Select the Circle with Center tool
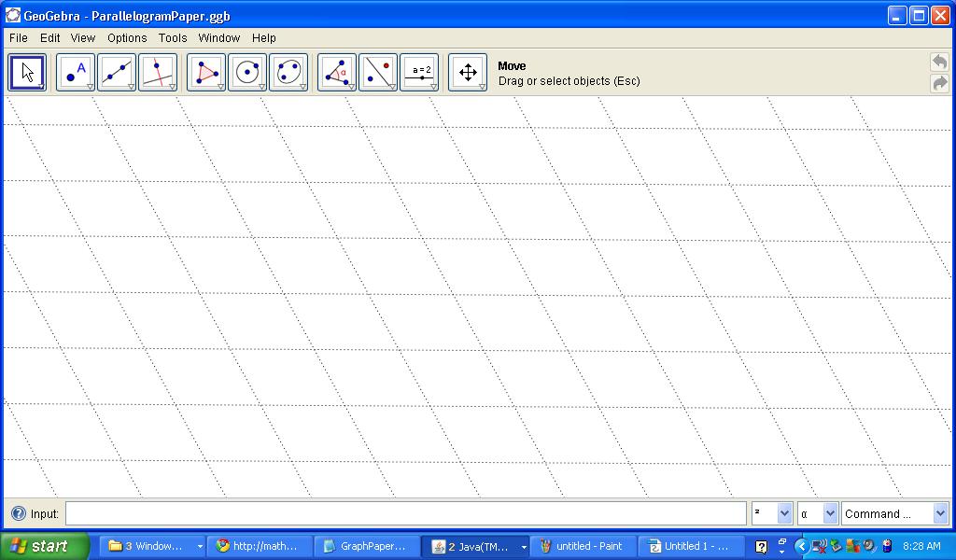The image size is (956, 560). 246,73
